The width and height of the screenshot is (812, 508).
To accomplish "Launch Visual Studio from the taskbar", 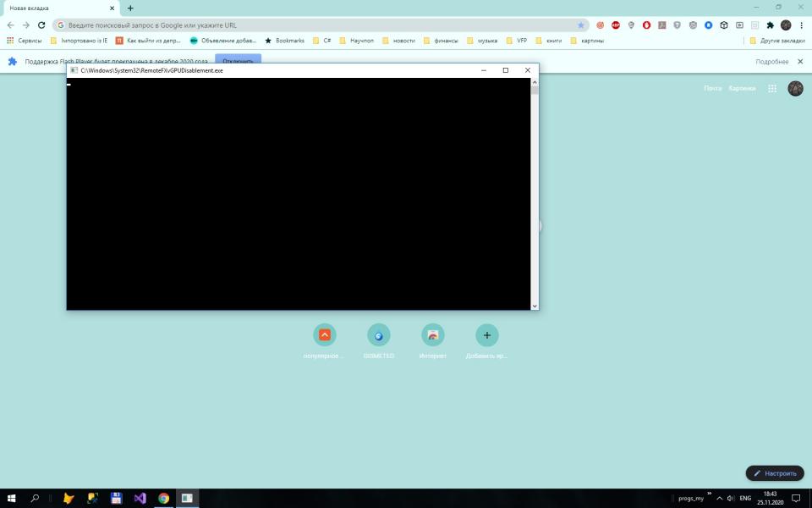I will coord(140,499).
